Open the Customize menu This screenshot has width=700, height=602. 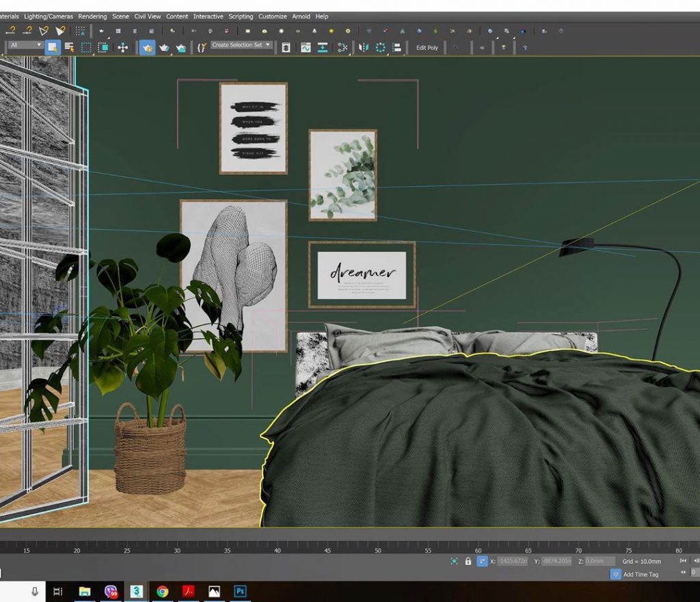pyautogui.click(x=272, y=16)
